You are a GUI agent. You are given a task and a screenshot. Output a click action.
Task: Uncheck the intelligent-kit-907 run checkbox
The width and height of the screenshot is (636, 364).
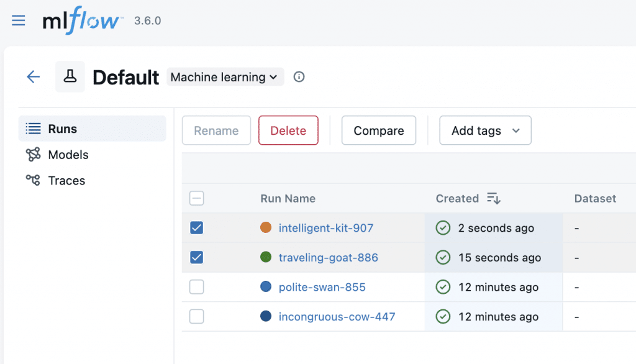click(196, 228)
